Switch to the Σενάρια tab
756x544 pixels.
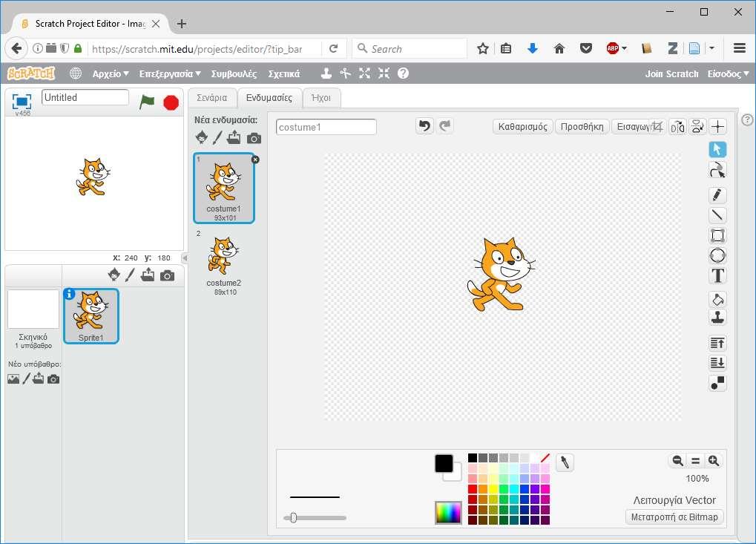click(212, 98)
